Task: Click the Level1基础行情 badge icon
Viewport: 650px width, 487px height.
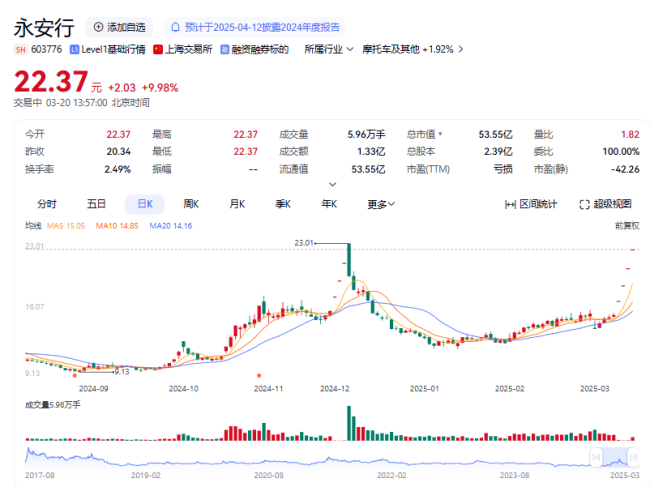Action: [74, 50]
